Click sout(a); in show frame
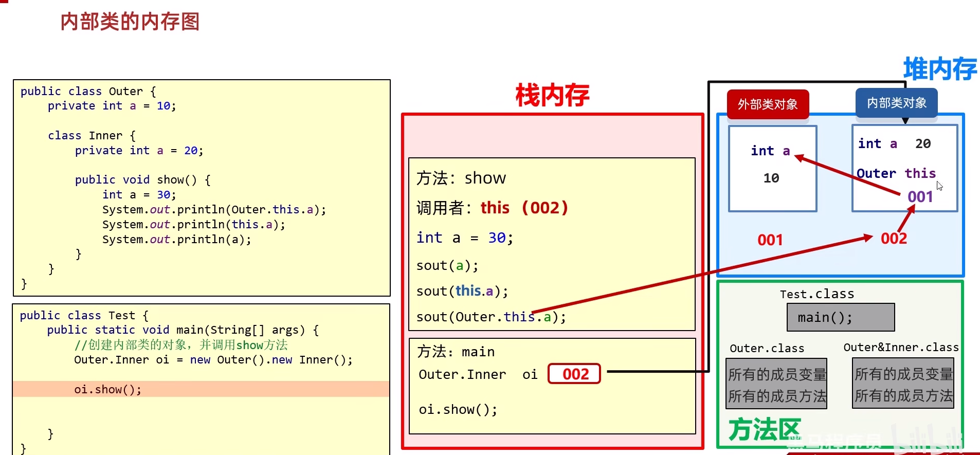This screenshot has height=455, width=980. point(447,266)
